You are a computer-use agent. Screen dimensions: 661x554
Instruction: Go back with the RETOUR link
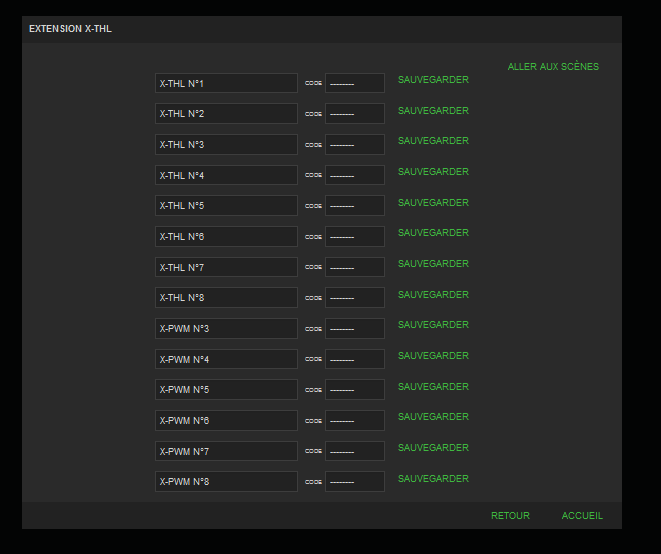[x=510, y=516]
